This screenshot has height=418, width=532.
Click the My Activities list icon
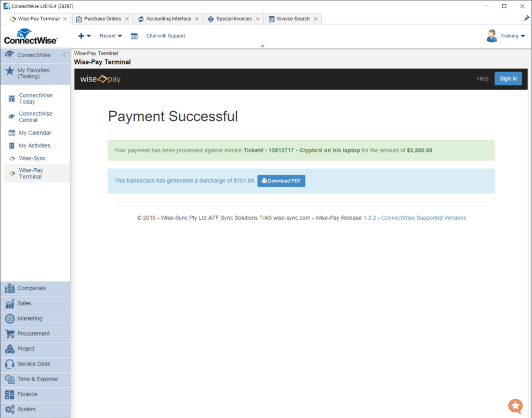click(12, 146)
